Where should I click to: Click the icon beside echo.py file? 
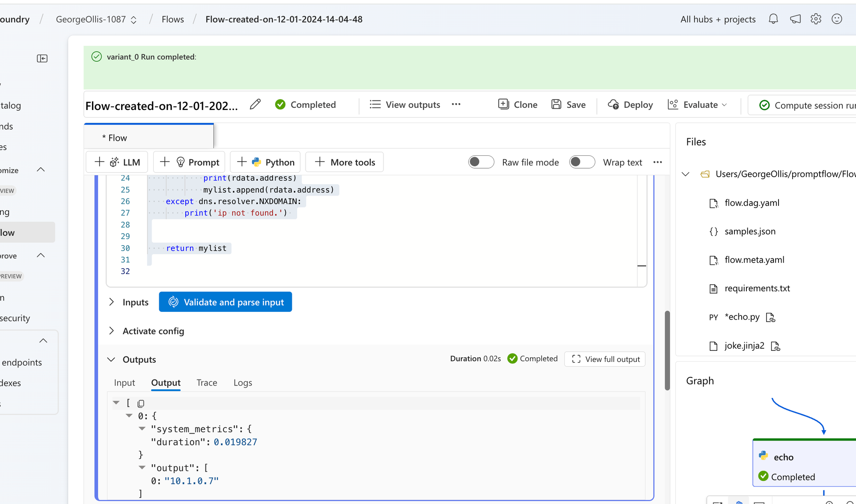pyautogui.click(x=770, y=317)
